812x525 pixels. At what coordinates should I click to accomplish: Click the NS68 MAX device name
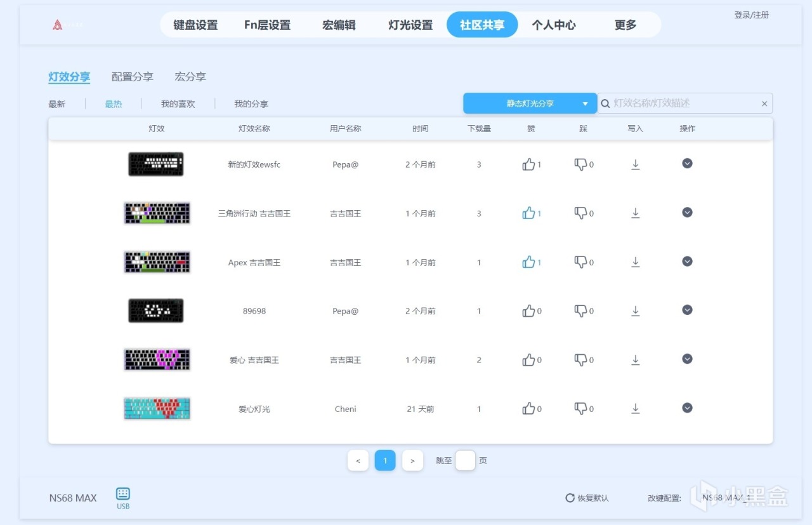[x=73, y=498]
